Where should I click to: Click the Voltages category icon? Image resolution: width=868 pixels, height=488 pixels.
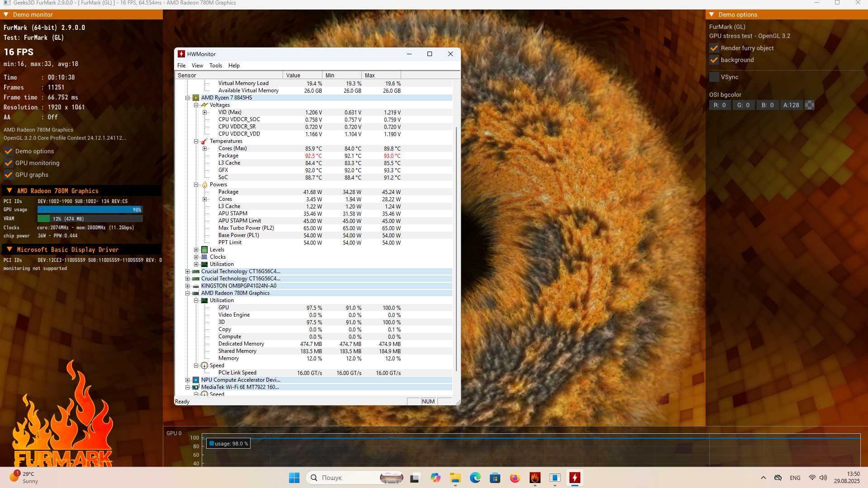[x=204, y=105]
